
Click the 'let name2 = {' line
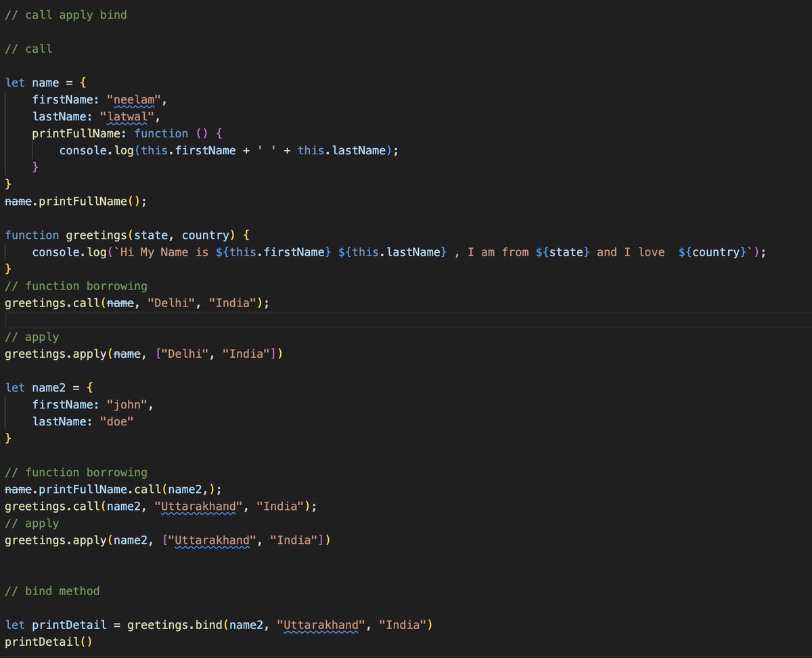pos(49,387)
